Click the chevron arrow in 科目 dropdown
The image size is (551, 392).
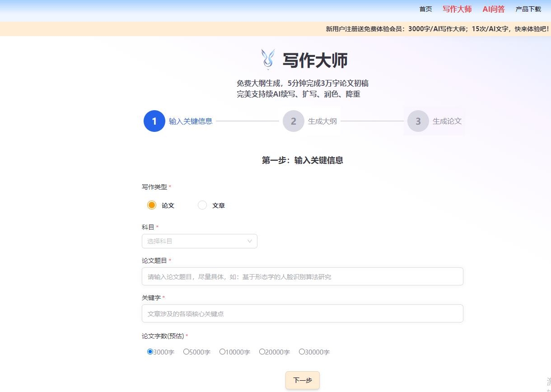[250, 241]
